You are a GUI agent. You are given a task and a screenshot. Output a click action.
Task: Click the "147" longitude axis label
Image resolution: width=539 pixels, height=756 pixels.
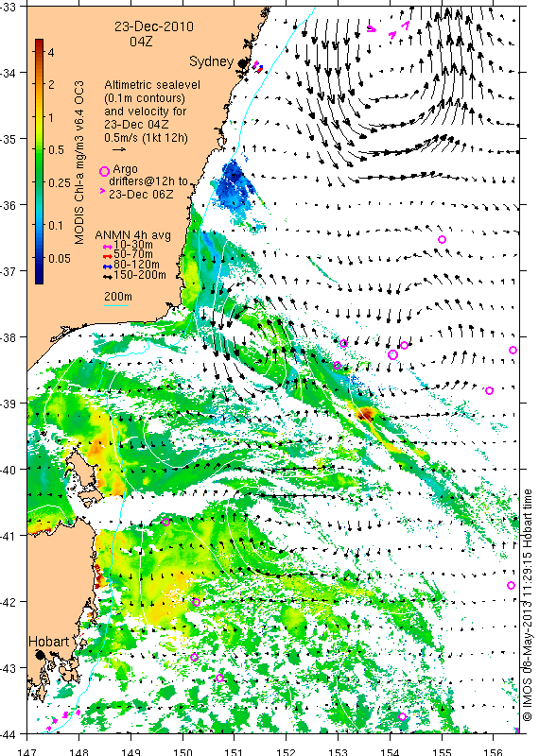[26, 751]
